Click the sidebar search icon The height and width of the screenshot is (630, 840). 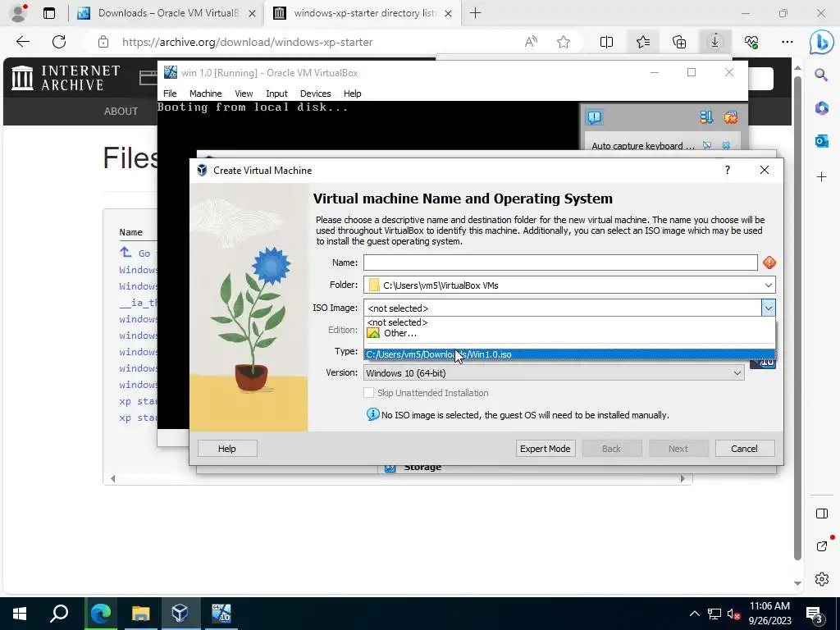click(x=821, y=75)
